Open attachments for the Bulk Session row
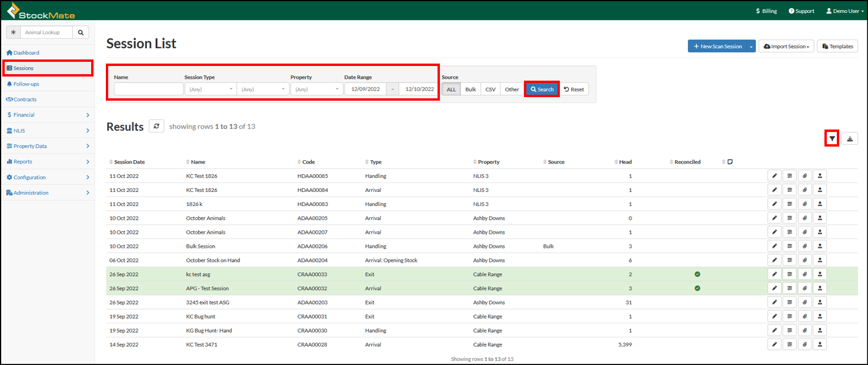868x365 pixels. tap(804, 245)
